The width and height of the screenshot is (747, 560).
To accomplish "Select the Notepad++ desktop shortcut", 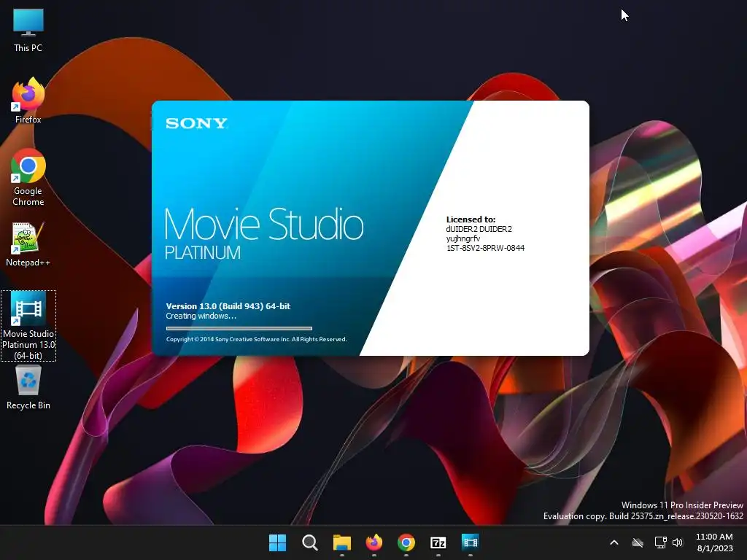I will click(28, 245).
